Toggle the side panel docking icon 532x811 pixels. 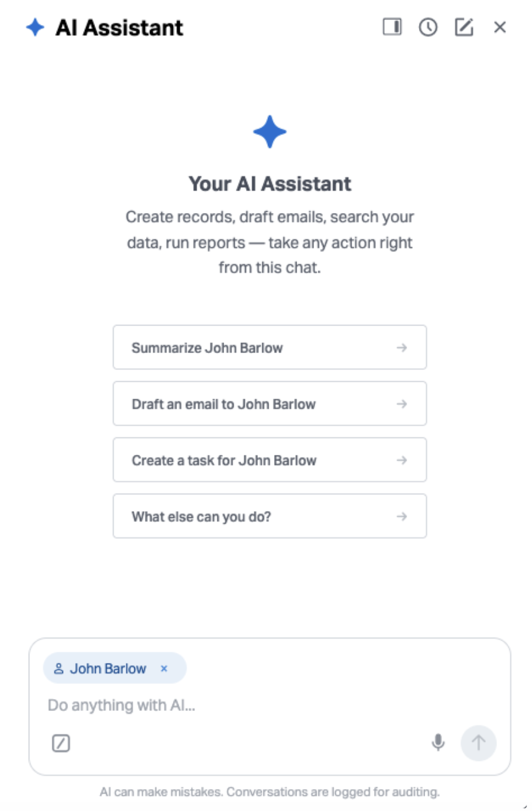[392, 27]
